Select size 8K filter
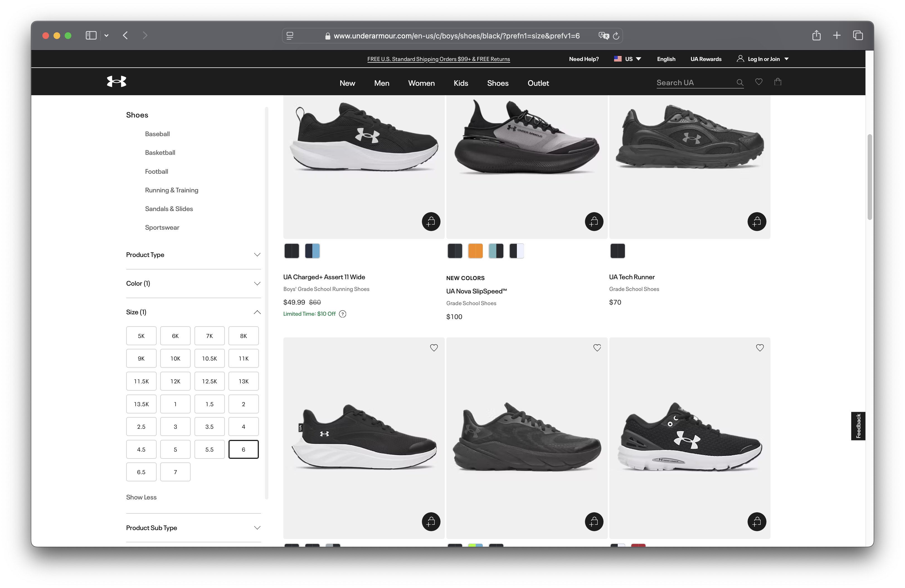Viewport: 905px width, 588px height. click(243, 336)
